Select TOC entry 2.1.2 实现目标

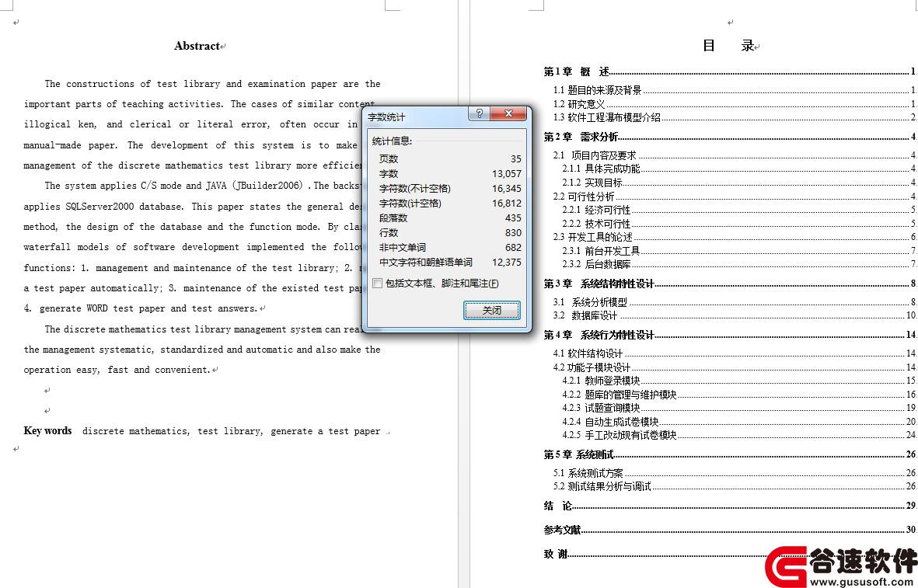[739, 183]
